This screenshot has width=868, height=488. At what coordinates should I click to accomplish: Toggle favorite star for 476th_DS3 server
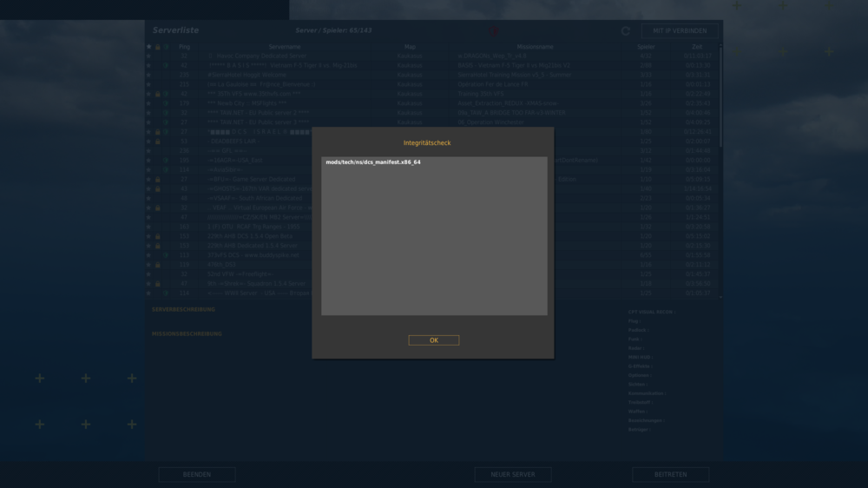pyautogui.click(x=148, y=265)
